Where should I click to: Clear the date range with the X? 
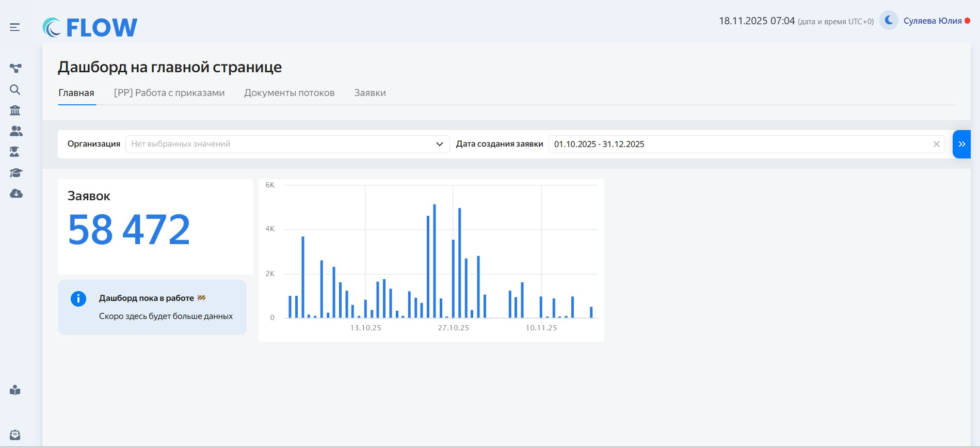pos(936,144)
